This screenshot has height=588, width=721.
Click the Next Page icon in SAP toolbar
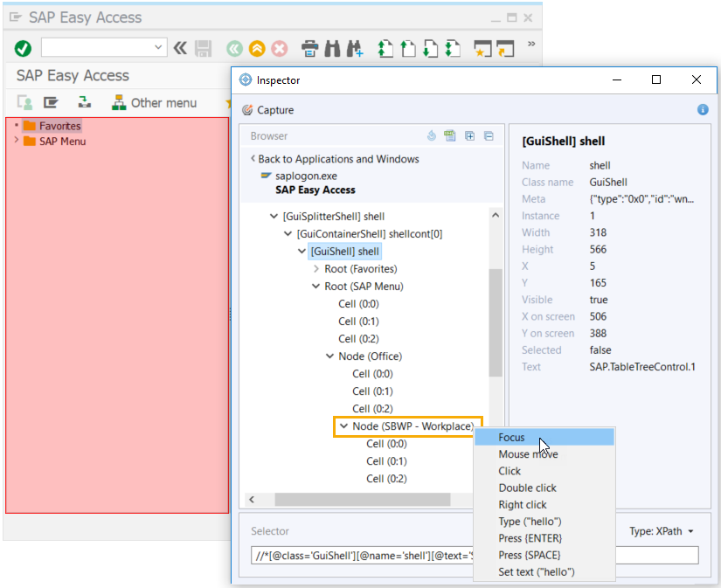430,49
